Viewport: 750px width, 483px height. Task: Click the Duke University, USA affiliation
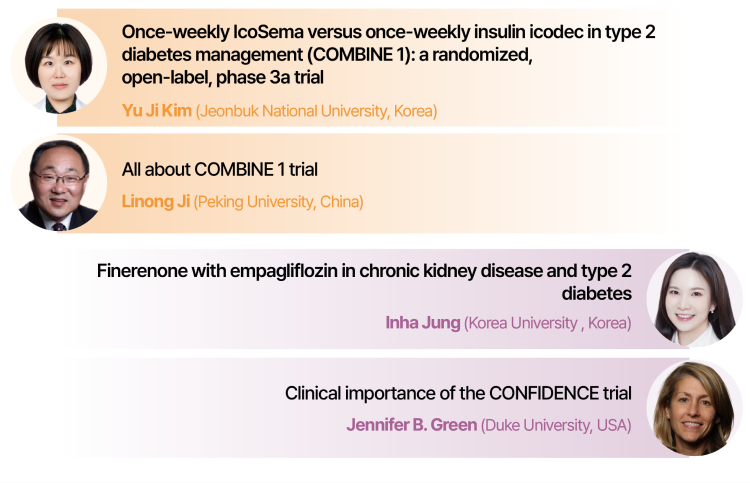tap(557, 425)
